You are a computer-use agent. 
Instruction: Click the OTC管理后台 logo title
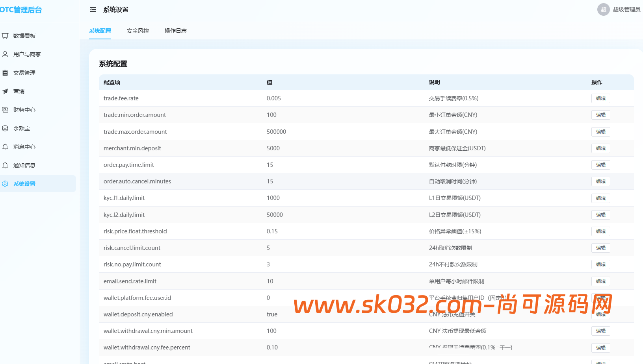[x=21, y=10]
